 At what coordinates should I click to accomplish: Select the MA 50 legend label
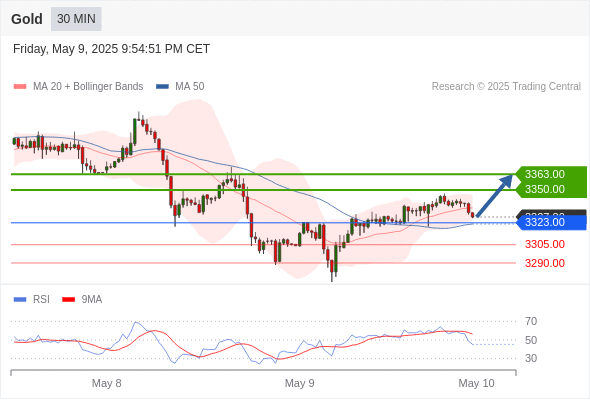[190, 87]
